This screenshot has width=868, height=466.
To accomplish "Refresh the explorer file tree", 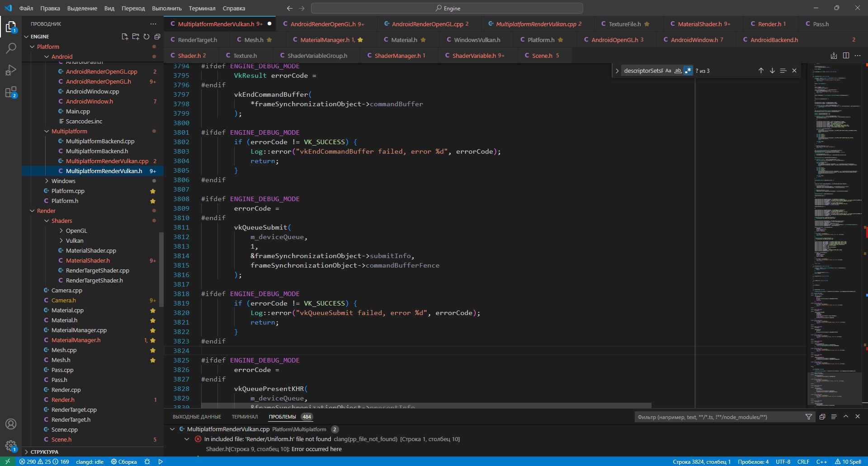I will pyautogui.click(x=146, y=37).
